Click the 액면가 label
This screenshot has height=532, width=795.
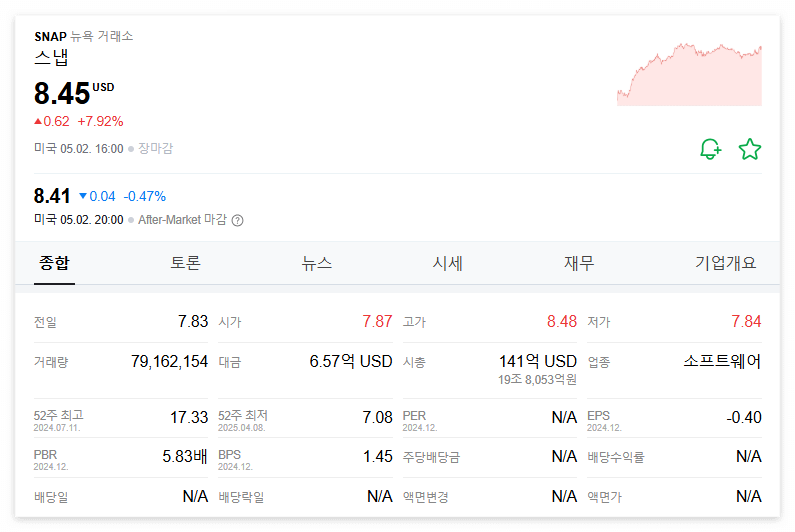pos(604,496)
